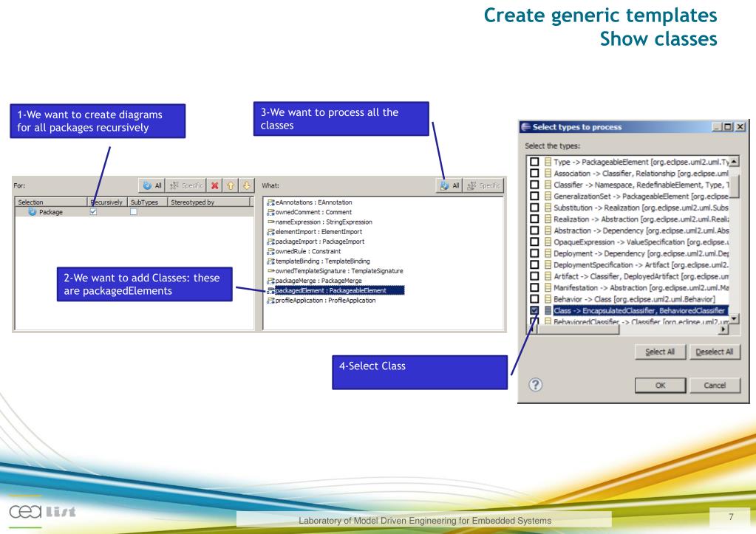The width and height of the screenshot is (756, 534).
Task: Click the red X delete icon in For toolbar
Action: click(214, 185)
